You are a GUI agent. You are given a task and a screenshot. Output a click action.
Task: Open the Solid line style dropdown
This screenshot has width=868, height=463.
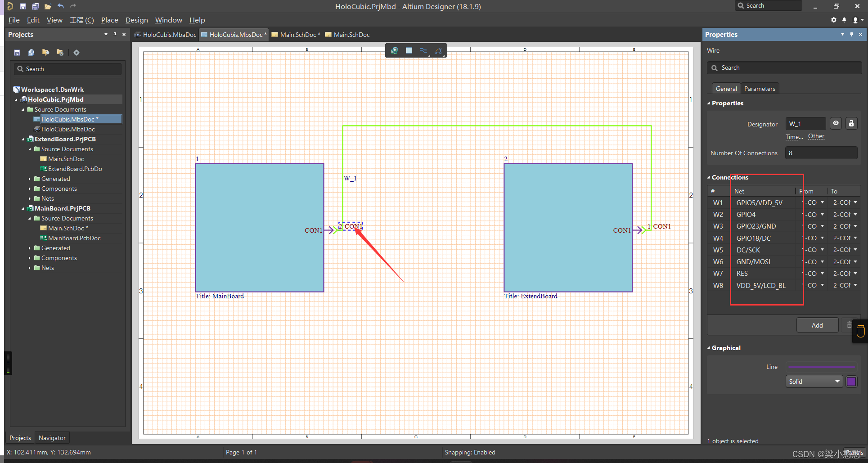pyautogui.click(x=814, y=382)
